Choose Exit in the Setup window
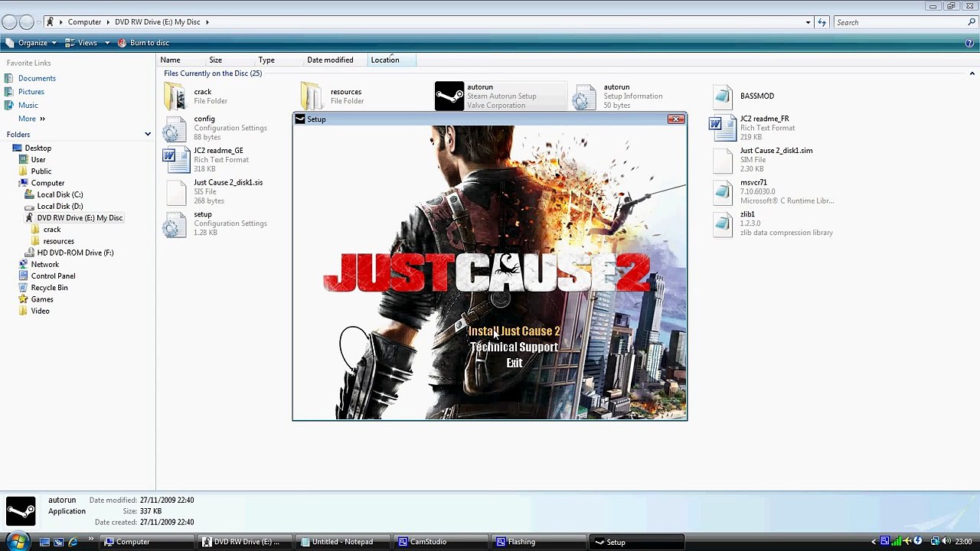This screenshot has width=980, height=551. 514,364
